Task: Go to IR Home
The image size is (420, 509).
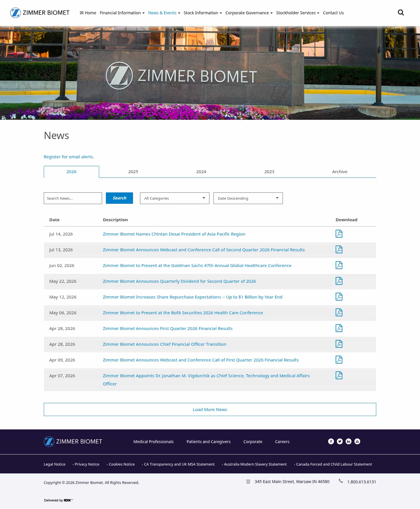Action: point(88,13)
